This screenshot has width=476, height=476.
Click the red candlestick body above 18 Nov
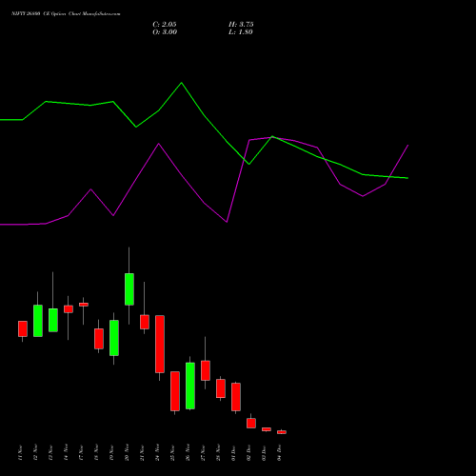coord(99,339)
